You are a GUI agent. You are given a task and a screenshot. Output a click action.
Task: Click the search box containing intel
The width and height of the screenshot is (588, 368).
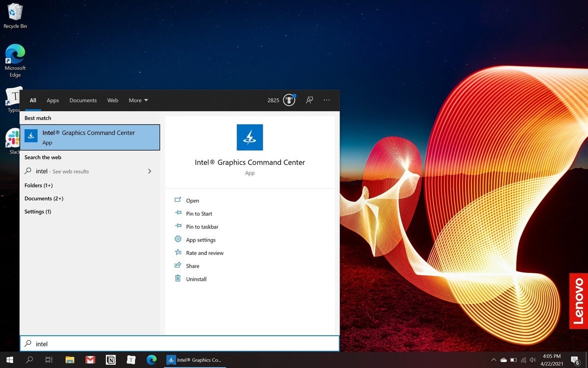point(179,344)
